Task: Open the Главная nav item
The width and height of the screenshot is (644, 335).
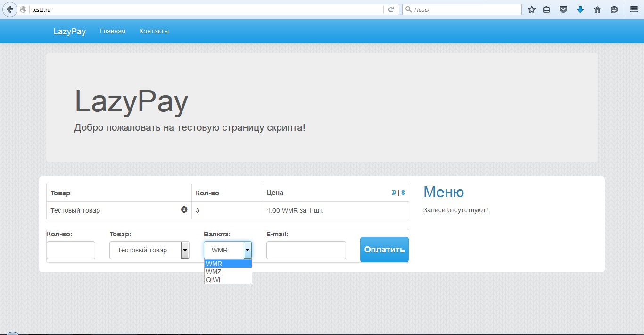Action: tap(113, 31)
